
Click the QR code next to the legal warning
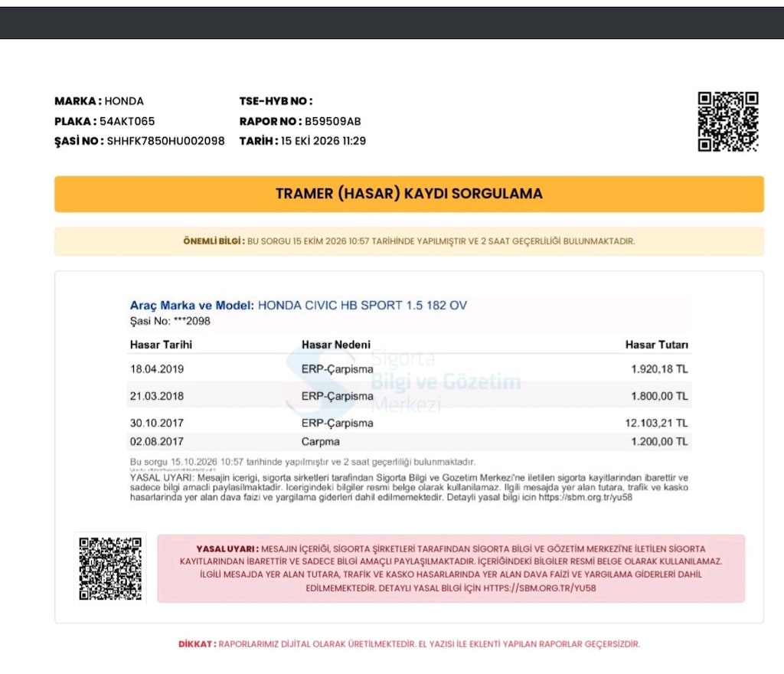tap(110, 568)
